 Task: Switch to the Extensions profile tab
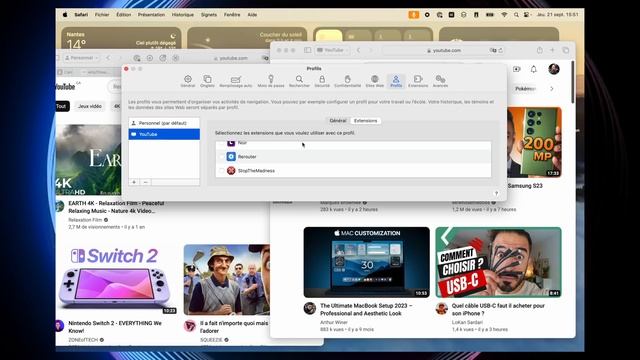[x=365, y=121]
